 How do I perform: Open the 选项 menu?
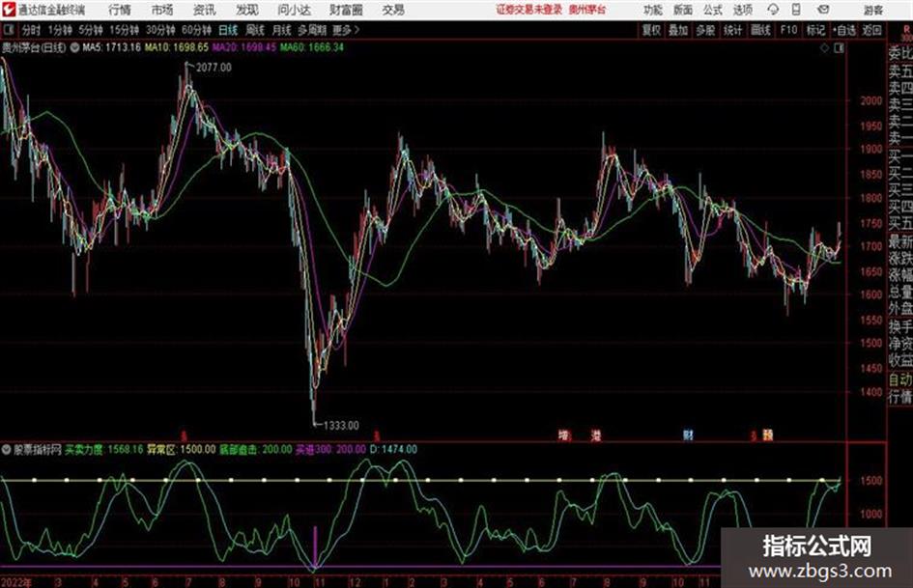pos(742,10)
